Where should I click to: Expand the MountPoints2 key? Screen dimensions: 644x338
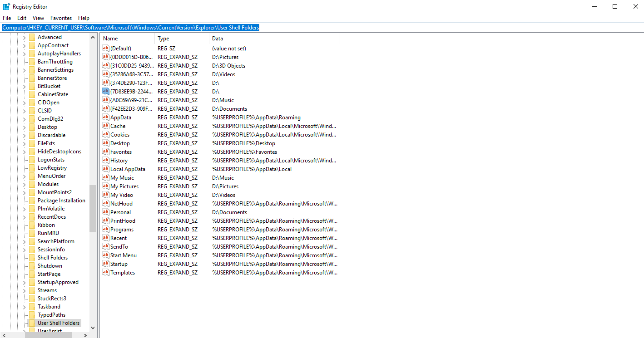click(x=25, y=192)
